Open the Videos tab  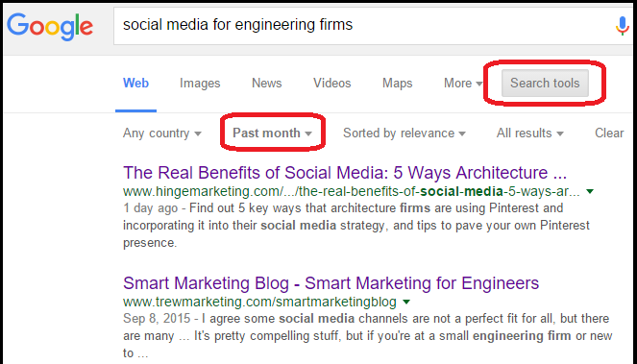click(x=331, y=84)
